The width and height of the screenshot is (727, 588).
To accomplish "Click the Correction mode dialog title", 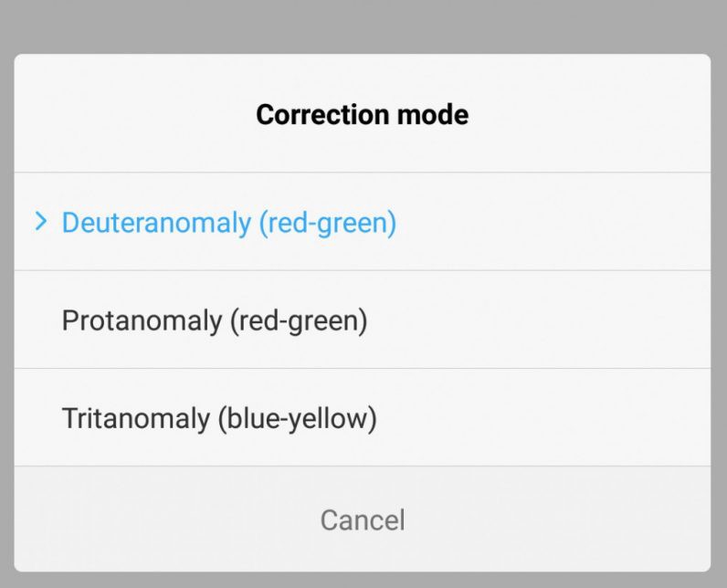I will [362, 115].
